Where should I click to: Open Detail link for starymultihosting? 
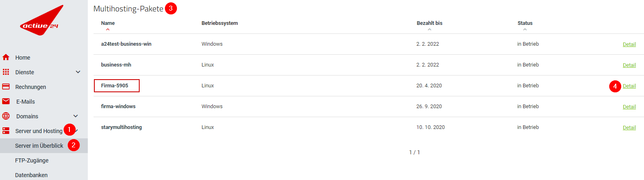point(629,128)
